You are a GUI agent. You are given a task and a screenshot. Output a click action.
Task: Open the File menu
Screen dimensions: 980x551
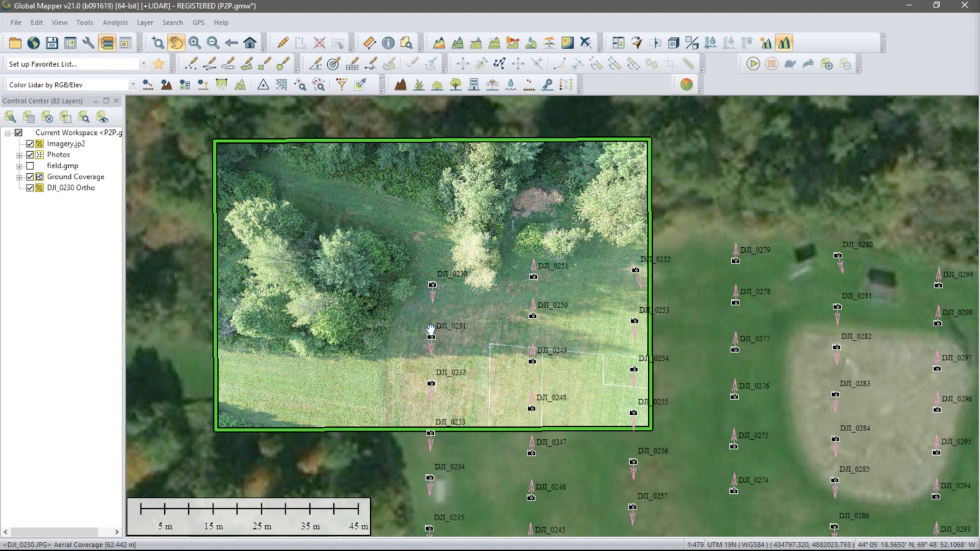(16, 23)
